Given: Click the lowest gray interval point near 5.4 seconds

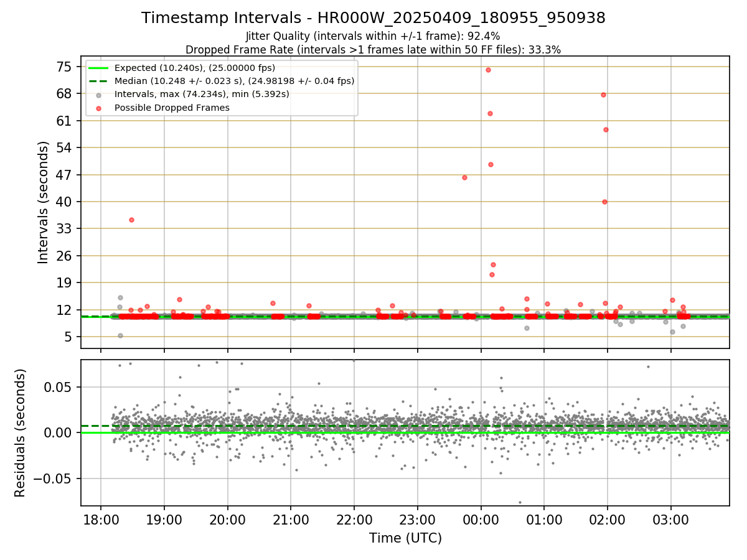Looking at the screenshot, I should [x=120, y=335].
